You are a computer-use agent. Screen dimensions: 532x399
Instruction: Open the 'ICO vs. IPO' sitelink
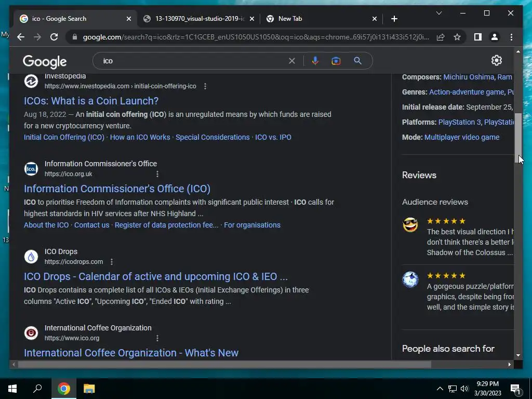coord(273,137)
